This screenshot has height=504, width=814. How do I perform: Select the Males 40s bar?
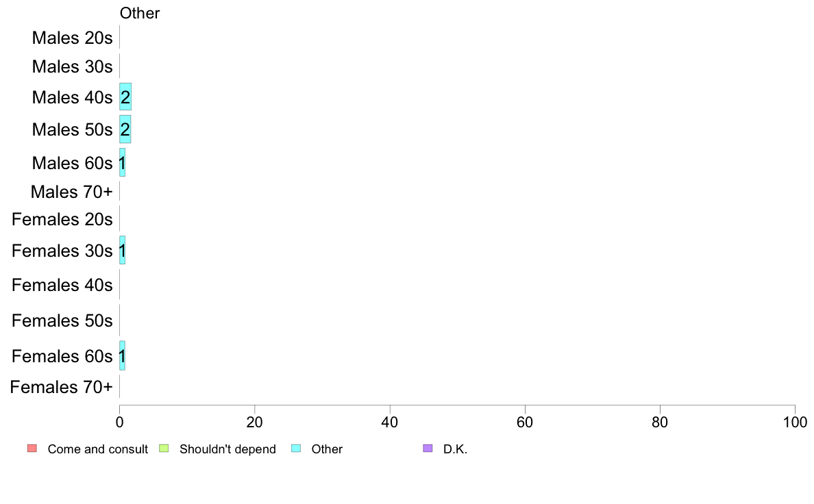pos(125,97)
